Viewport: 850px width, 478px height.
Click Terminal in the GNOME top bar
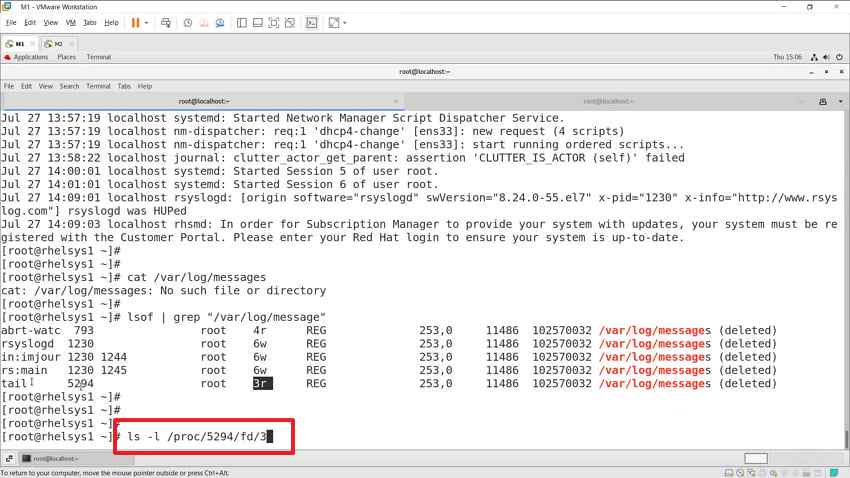[99, 57]
